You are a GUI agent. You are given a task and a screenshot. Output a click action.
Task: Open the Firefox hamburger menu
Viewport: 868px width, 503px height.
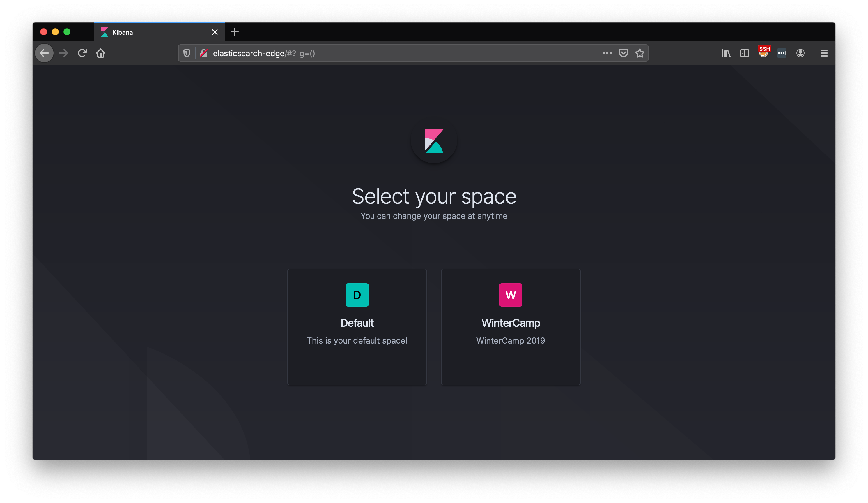pos(824,53)
